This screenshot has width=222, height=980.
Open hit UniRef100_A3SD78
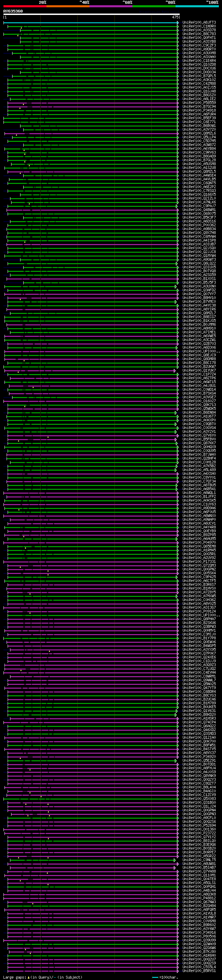(x=199, y=30)
